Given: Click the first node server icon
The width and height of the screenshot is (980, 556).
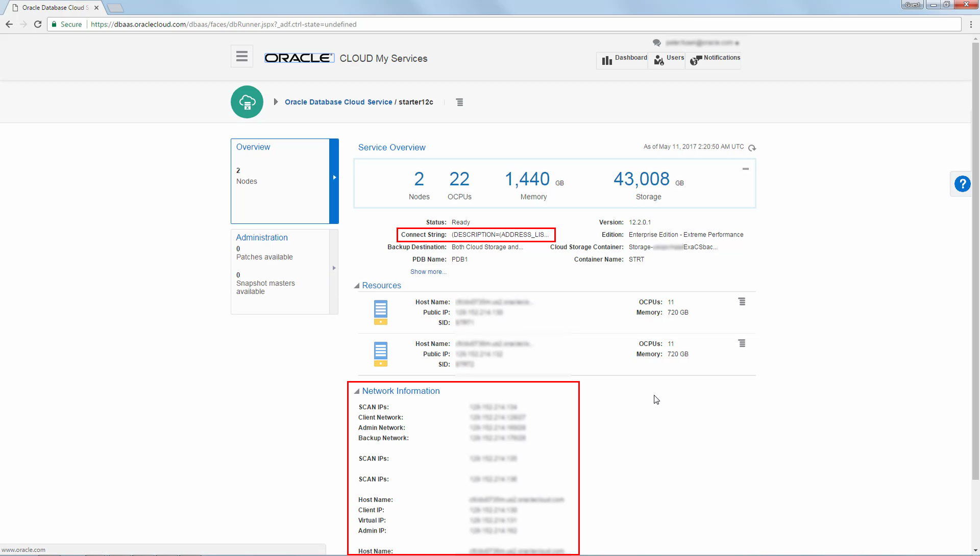Looking at the screenshot, I should [x=381, y=313].
